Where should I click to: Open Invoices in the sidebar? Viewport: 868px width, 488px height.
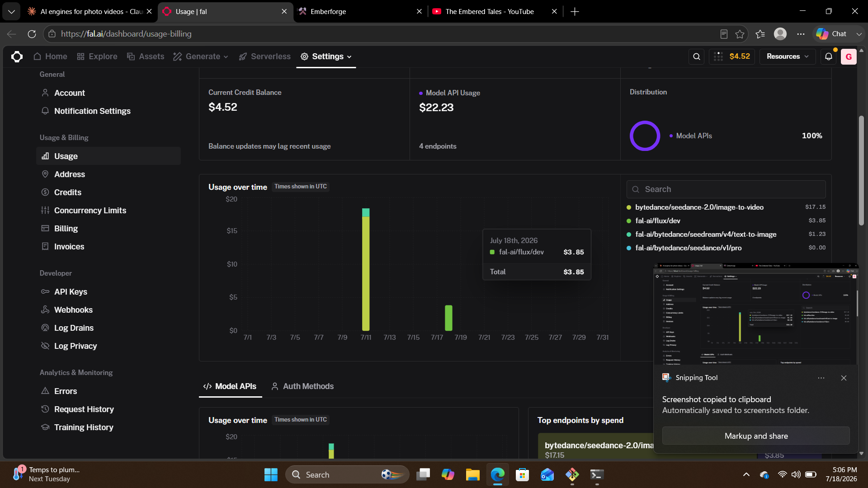[108, 246]
